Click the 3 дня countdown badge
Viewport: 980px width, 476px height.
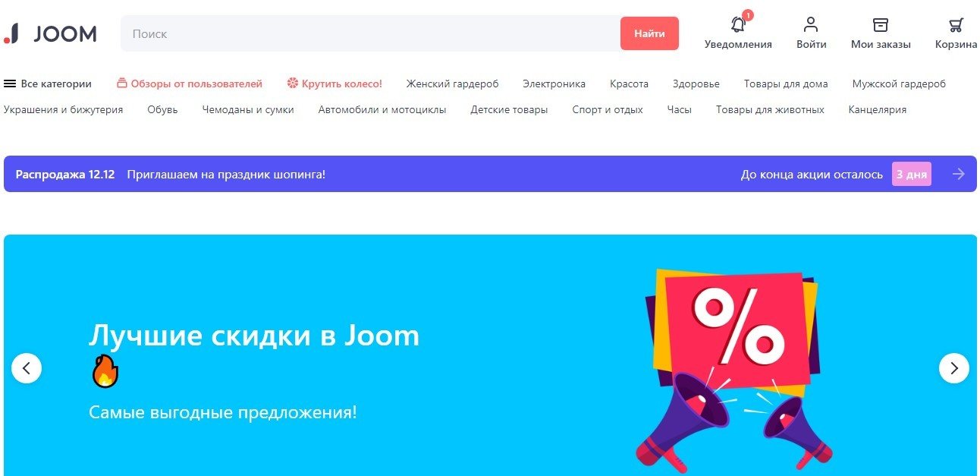(x=911, y=174)
